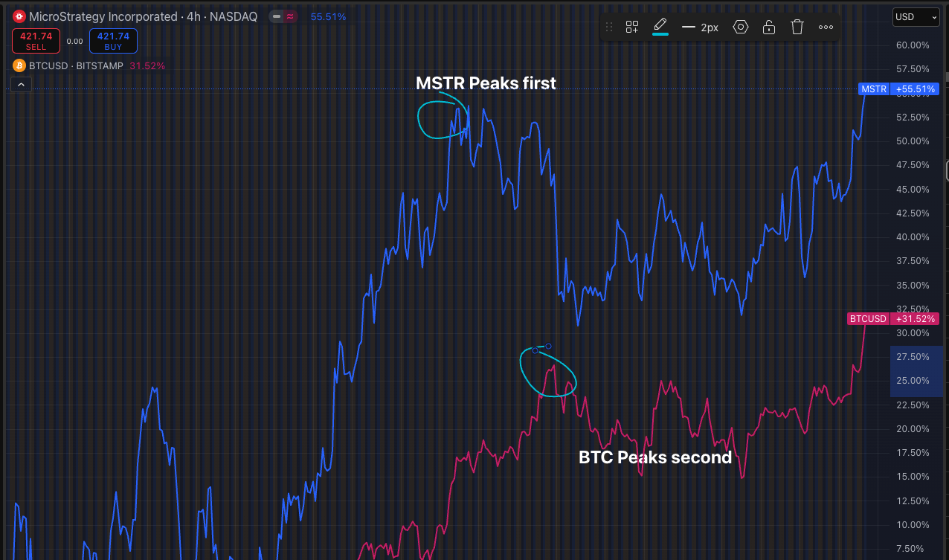This screenshot has width=949, height=560.
Task: Grab the drawing toolbar drag handle
Action: 610,28
